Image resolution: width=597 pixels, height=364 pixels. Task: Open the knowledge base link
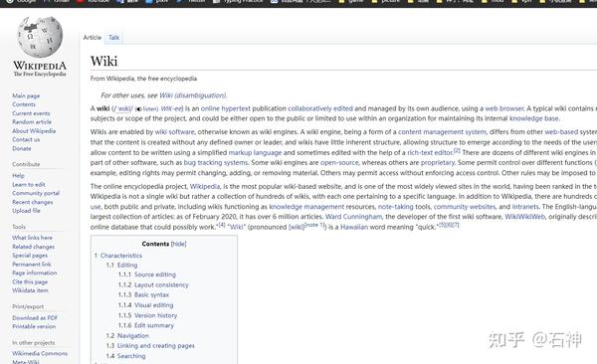[533, 118]
